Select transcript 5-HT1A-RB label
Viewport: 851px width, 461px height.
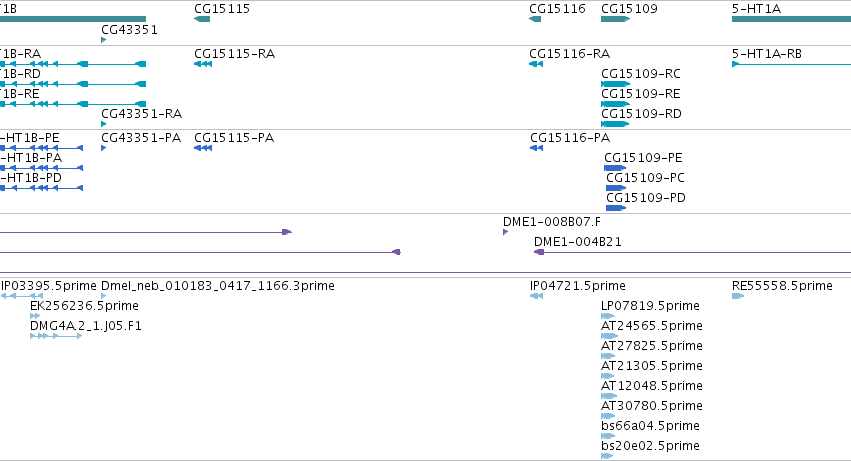(x=767, y=54)
